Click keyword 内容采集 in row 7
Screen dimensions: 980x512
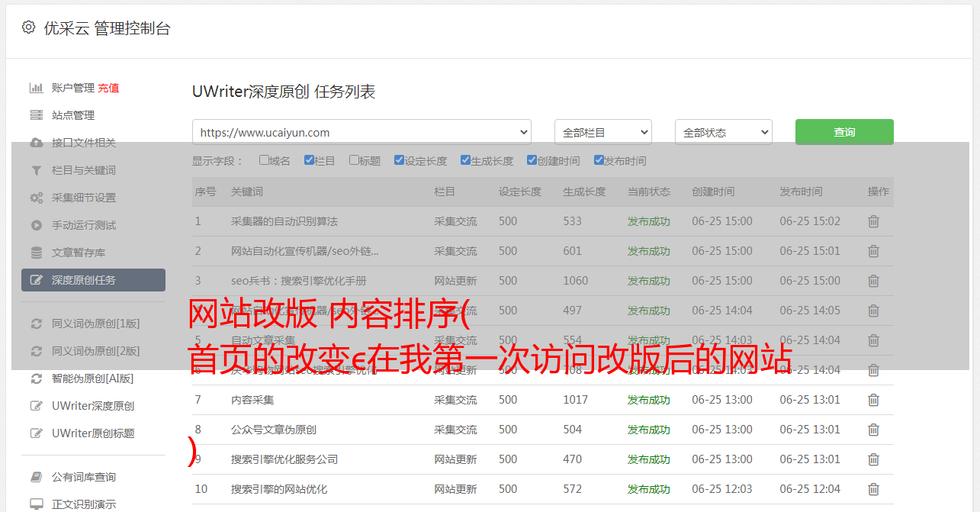[252, 400]
